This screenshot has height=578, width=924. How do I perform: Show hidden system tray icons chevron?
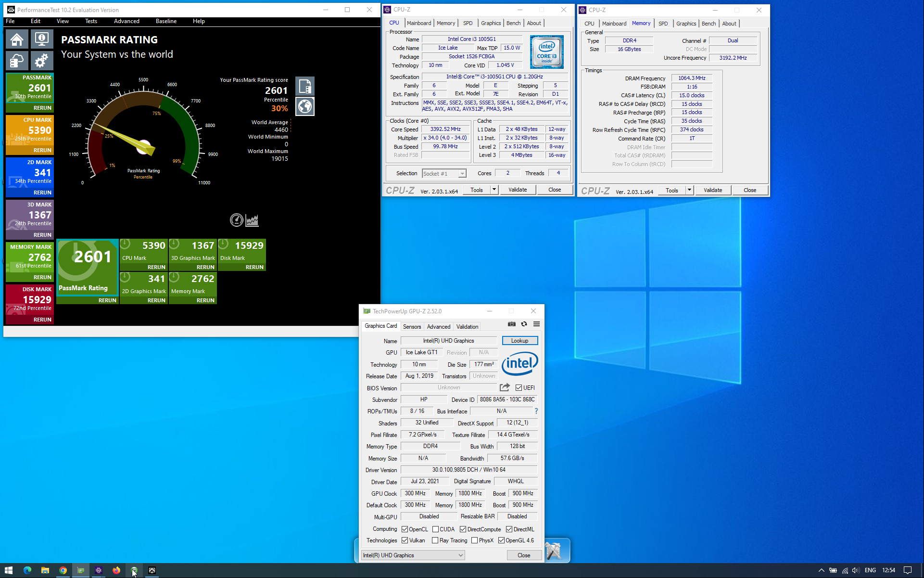coord(821,570)
